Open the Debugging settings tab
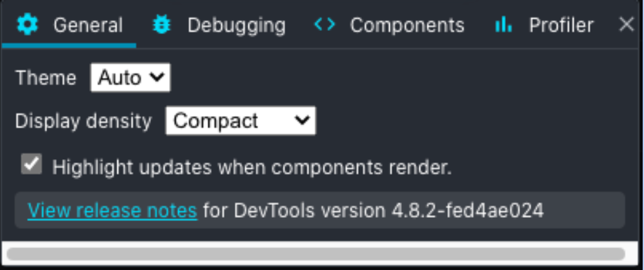Image resolution: width=644 pixels, height=270 pixels. [x=236, y=25]
